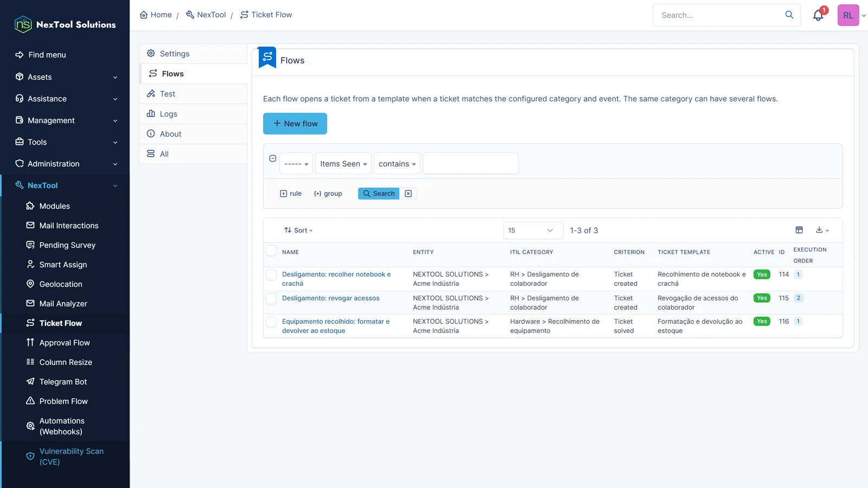Click the export download icon above table
Image resolution: width=868 pixels, height=488 pixels.
pos(822,230)
